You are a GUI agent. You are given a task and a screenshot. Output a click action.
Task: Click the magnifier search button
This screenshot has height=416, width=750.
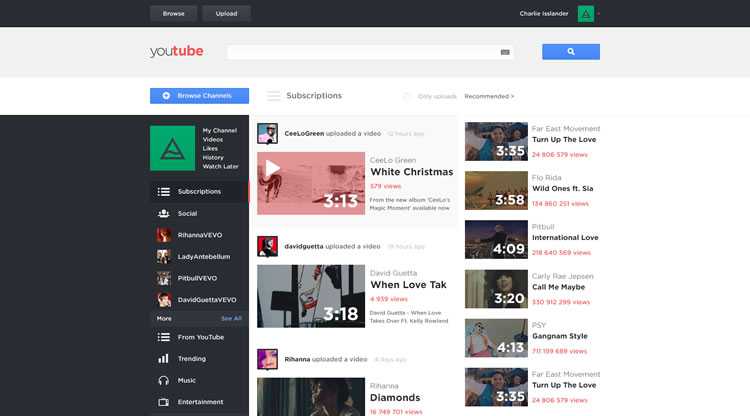click(571, 52)
